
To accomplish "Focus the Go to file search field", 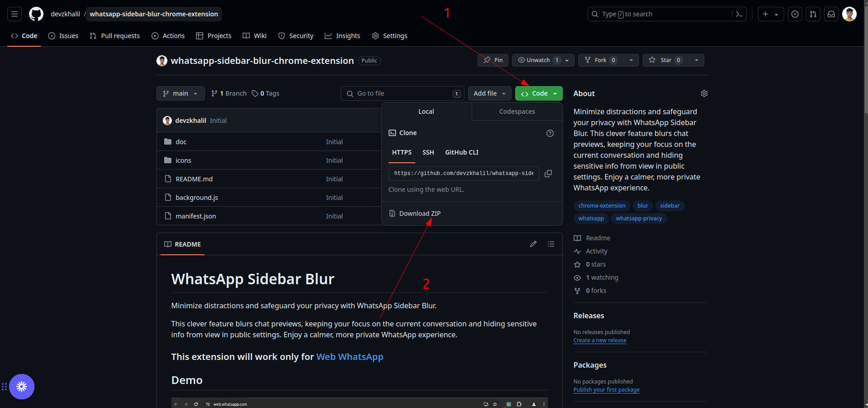I will click(x=402, y=93).
